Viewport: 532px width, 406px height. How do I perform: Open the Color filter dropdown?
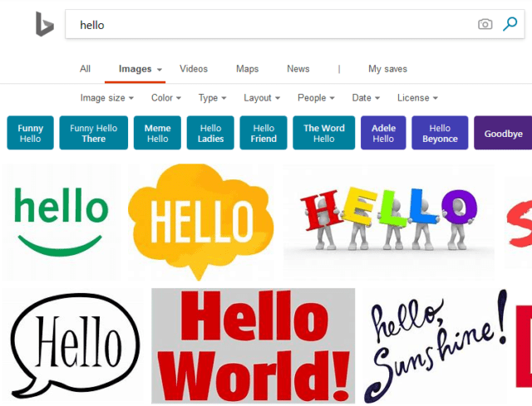coord(166,98)
